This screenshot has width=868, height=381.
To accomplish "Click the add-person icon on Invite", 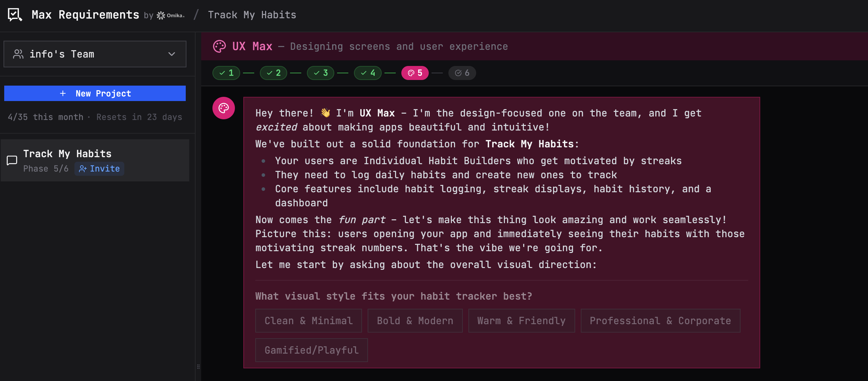I will tap(83, 169).
